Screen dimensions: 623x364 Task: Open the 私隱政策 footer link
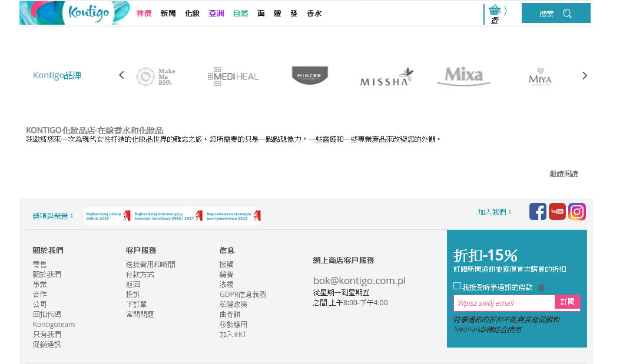pos(234,304)
